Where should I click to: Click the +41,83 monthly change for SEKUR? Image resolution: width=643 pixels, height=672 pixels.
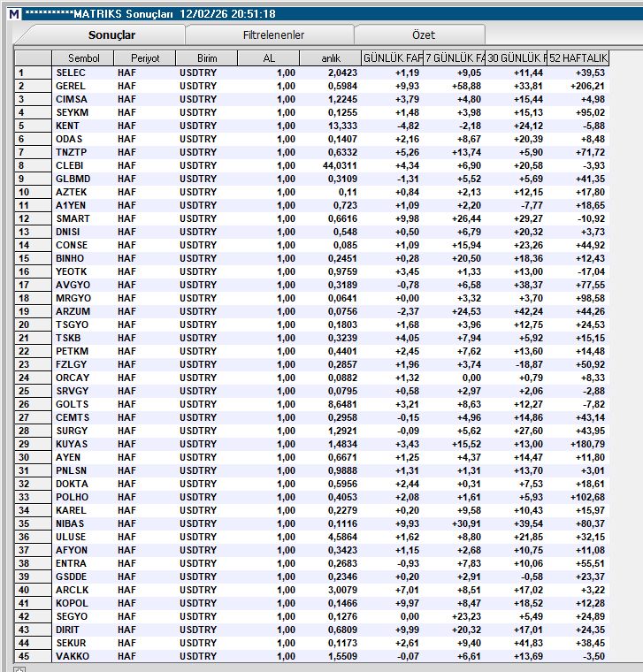(528, 644)
